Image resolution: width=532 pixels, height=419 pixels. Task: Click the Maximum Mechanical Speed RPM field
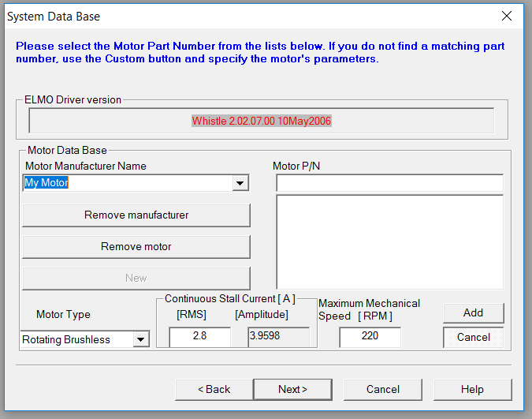(370, 337)
